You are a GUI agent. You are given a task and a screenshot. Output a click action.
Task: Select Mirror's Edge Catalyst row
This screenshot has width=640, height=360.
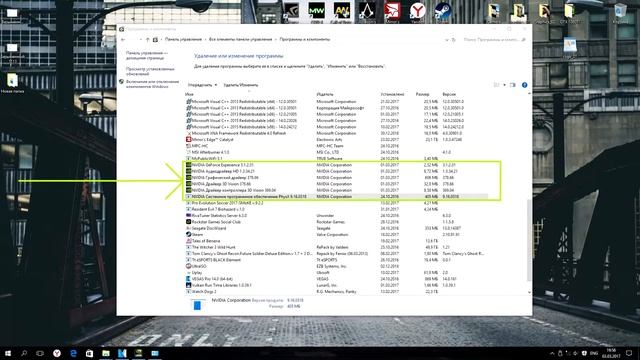337,140
